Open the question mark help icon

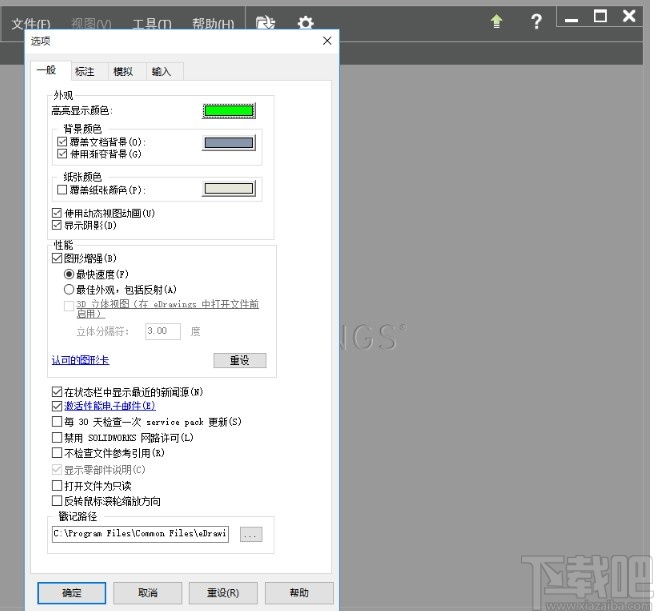tap(536, 21)
